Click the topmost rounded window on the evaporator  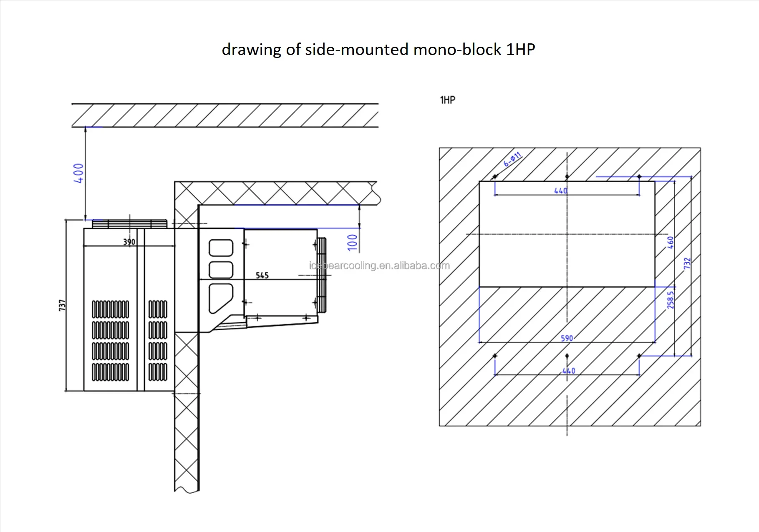[221, 248]
